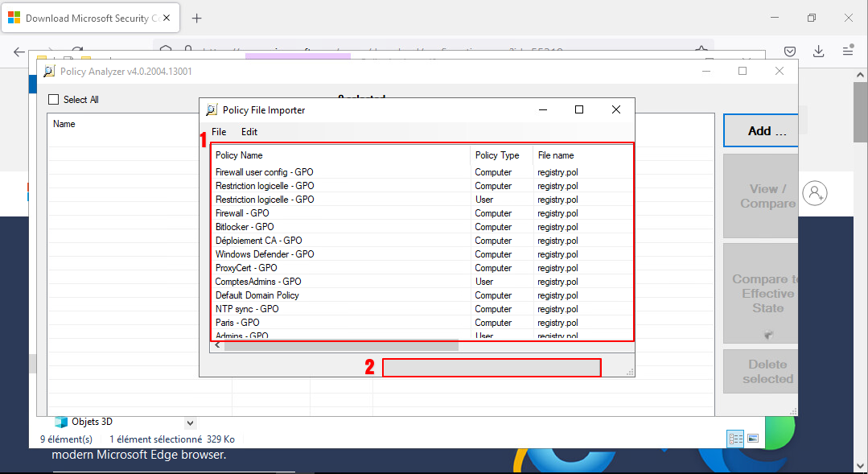Select the Windows Defender - GPO row
The height and width of the screenshot is (474, 868).
pos(265,254)
